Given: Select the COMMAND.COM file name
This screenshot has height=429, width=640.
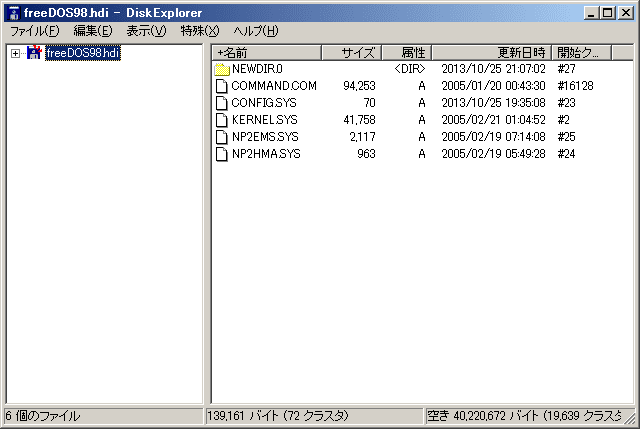Looking at the screenshot, I should pos(274,86).
